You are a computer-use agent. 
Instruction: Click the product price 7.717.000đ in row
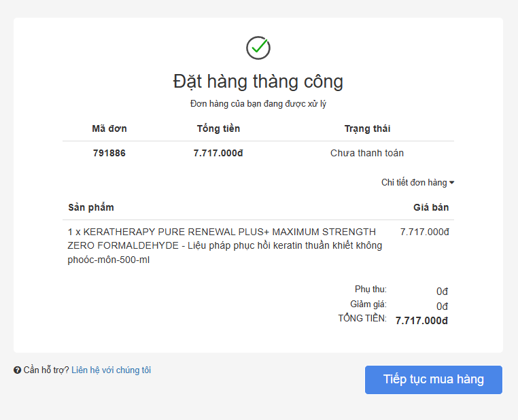[x=424, y=232]
